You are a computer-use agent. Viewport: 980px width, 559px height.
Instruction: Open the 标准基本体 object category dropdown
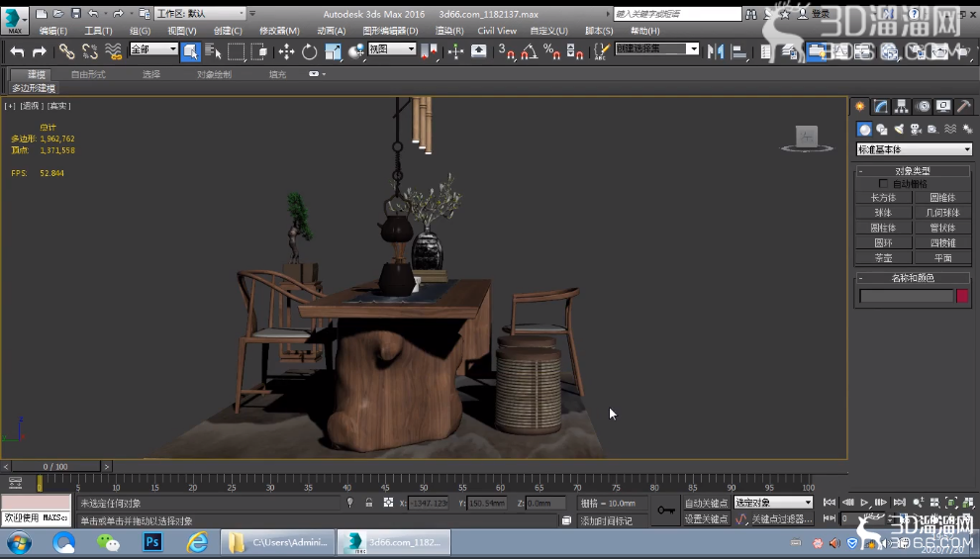tap(914, 149)
